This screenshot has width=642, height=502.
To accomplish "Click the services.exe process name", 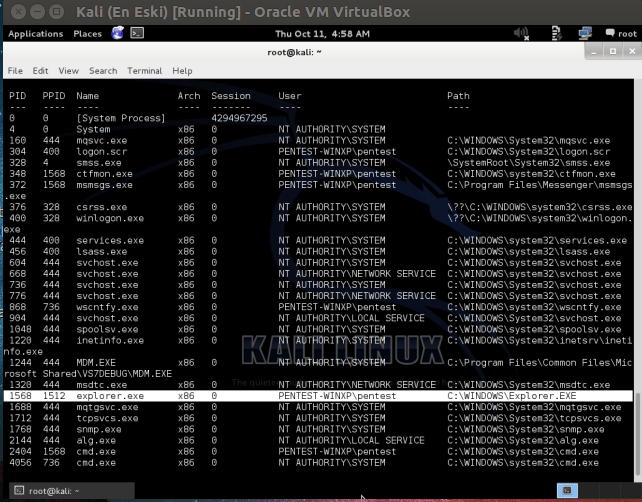I will (x=110, y=240).
